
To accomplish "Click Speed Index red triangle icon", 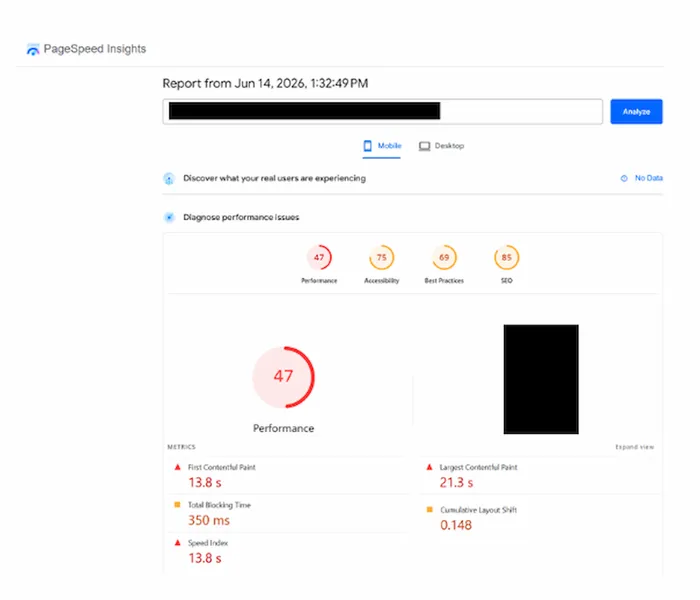I will 177,543.
